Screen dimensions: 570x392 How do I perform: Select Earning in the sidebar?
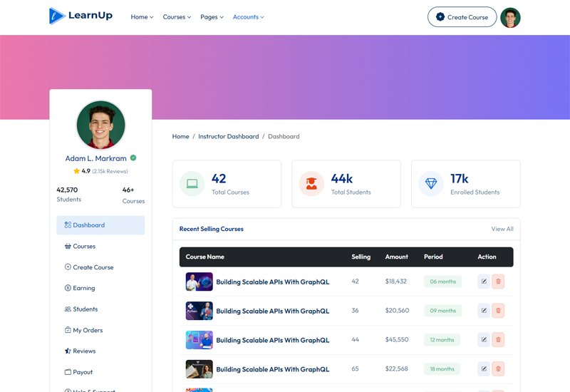tap(83, 288)
